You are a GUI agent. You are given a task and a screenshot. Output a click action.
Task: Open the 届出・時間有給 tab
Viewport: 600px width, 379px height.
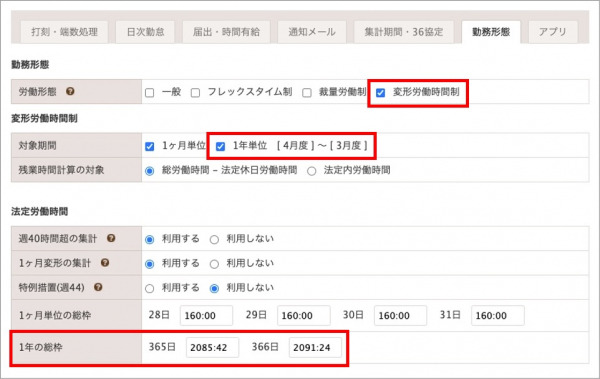point(226,32)
